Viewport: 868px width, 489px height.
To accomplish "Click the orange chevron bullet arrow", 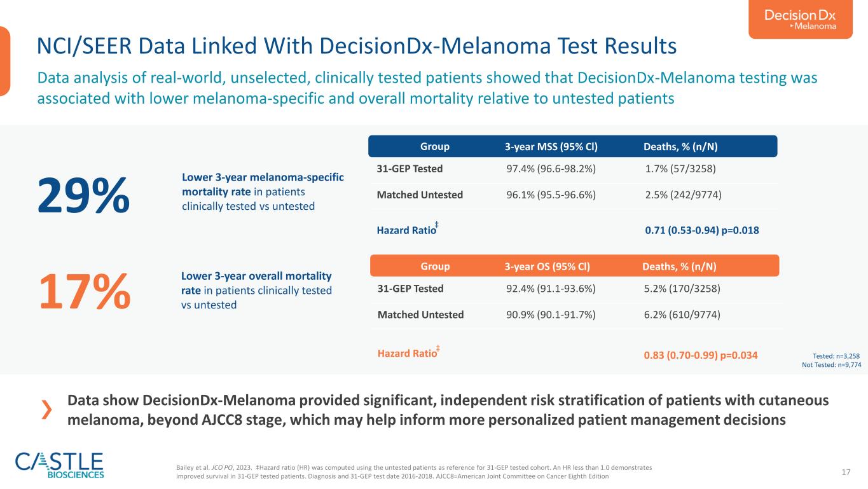I will coord(46,411).
